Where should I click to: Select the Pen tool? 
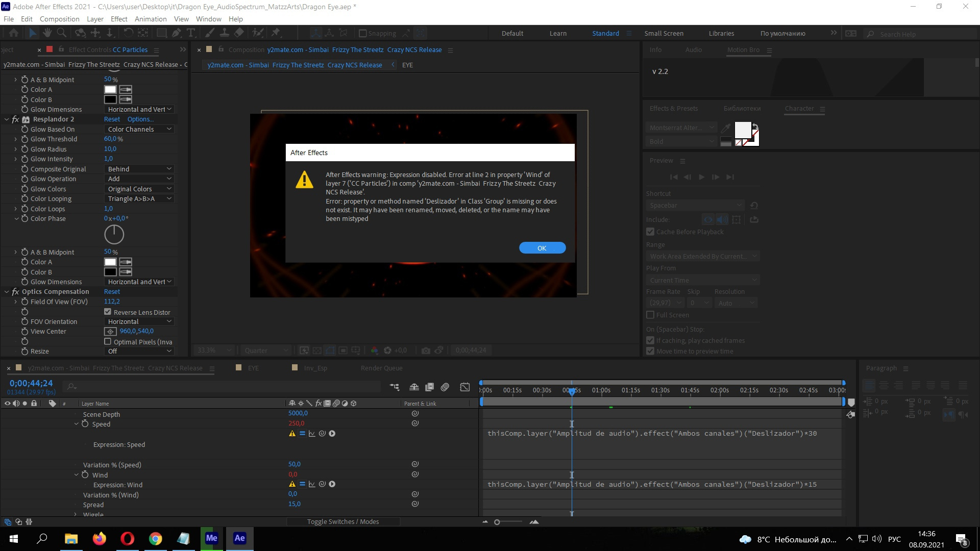pos(176,33)
